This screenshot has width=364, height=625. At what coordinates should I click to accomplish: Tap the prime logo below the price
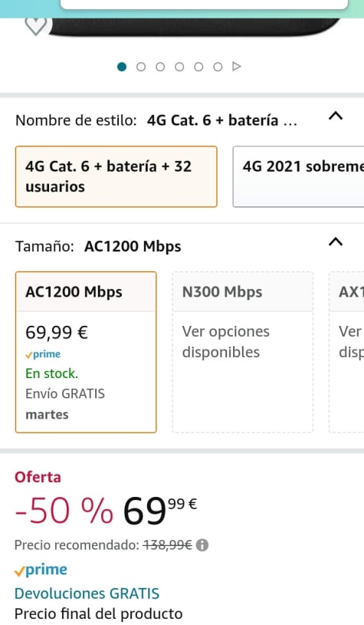click(x=41, y=570)
